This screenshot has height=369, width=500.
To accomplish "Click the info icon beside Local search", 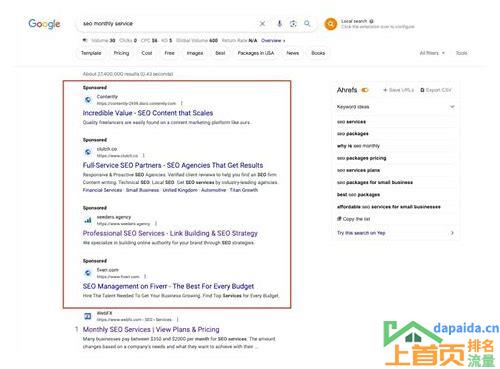I will click(x=371, y=21).
